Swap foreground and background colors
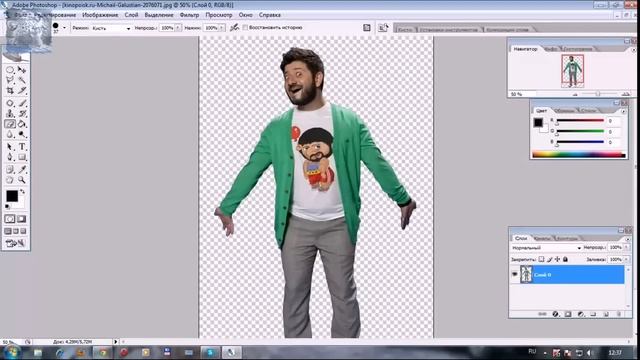 (22, 191)
